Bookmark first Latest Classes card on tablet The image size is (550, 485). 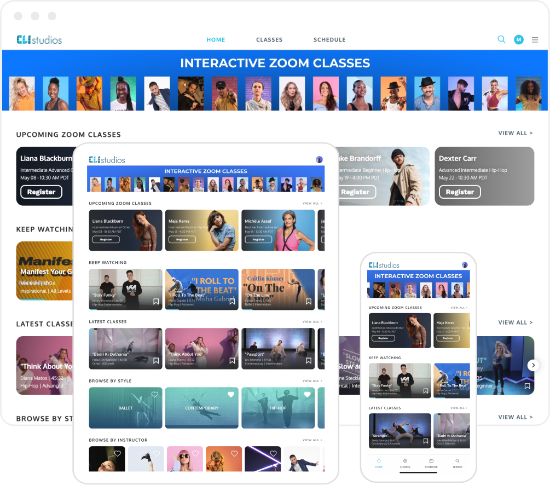coord(156,361)
